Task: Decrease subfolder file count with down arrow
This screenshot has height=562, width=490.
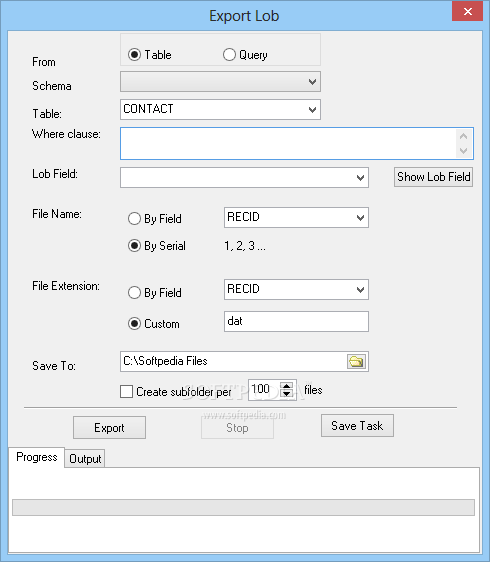Action: [x=286, y=394]
